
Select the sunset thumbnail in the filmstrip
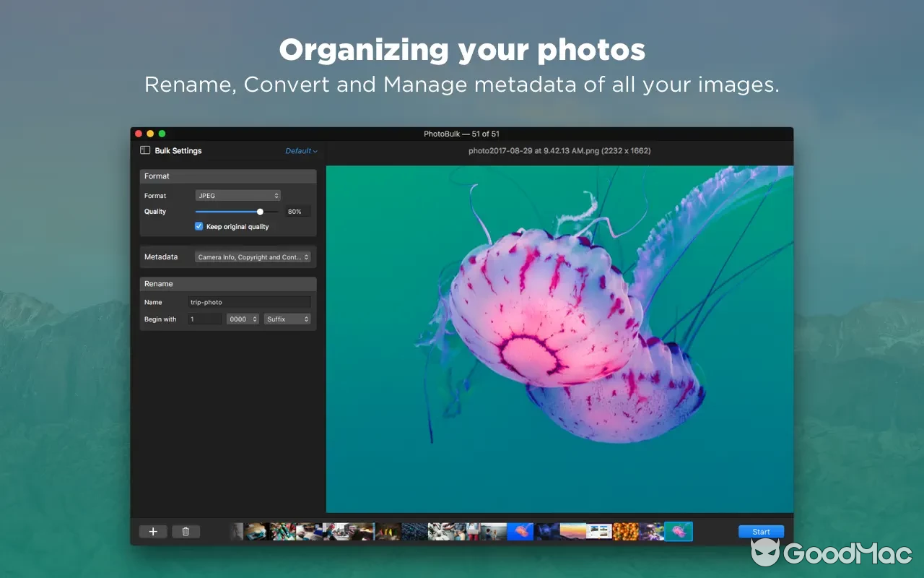574,531
